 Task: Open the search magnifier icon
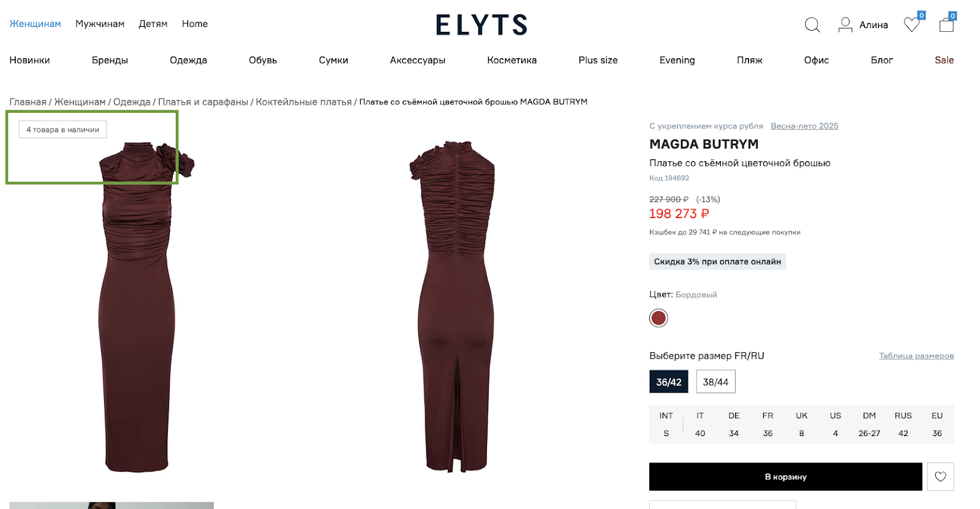tap(812, 25)
